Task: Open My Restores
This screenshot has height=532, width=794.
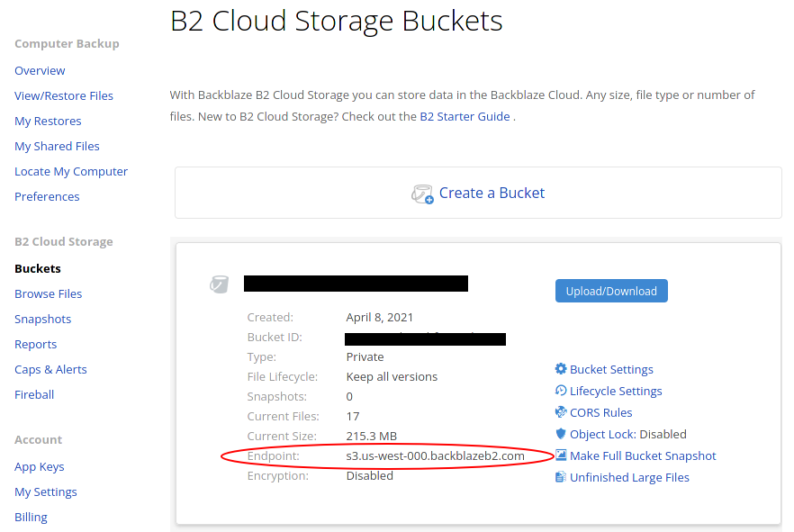Action: pos(48,121)
